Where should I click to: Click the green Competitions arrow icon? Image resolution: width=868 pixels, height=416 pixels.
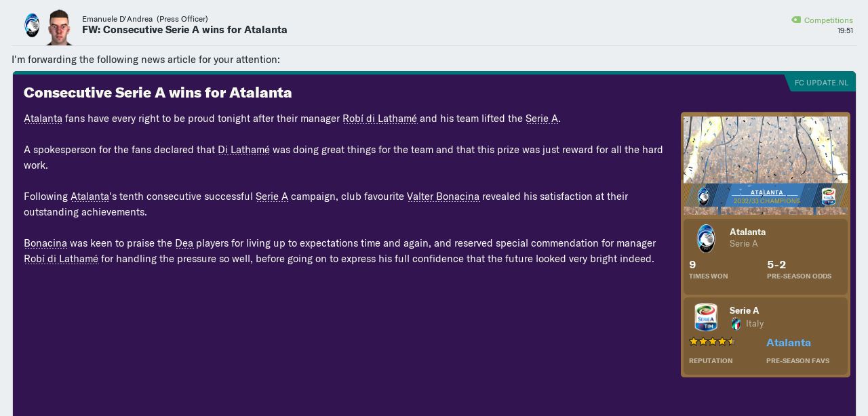pos(796,20)
